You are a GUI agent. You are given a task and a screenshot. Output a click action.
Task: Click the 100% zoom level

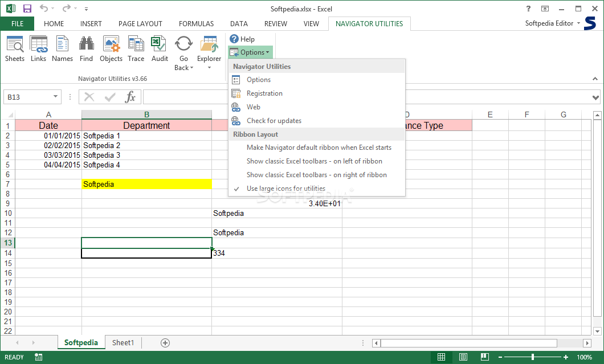coord(585,357)
